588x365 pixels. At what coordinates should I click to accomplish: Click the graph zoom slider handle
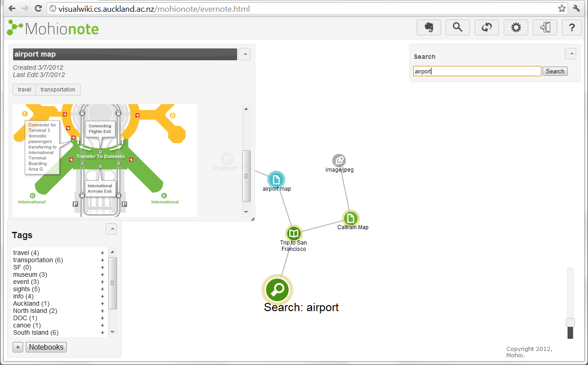[x=570, y=322]
